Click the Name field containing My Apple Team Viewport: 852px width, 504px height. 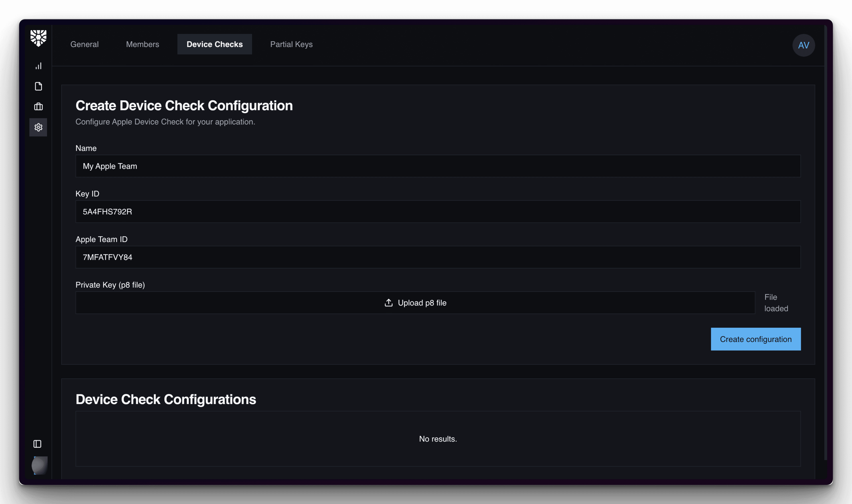pos(438,166)
